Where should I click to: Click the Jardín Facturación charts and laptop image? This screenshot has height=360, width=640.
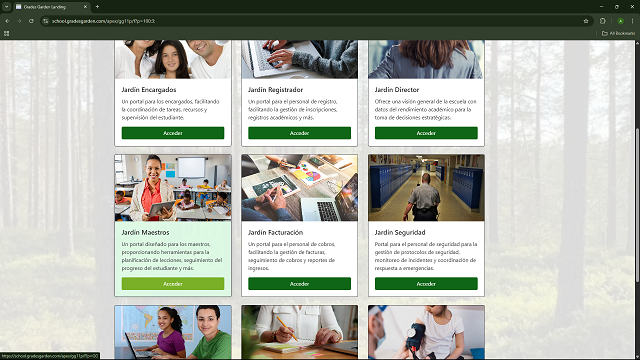[x=299, y=188]
